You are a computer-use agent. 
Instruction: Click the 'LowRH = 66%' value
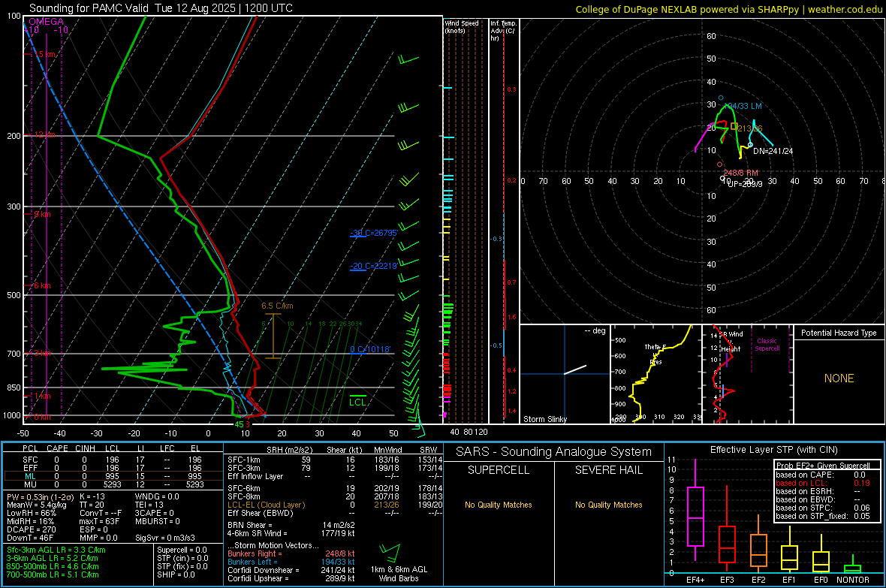point(31,513)
